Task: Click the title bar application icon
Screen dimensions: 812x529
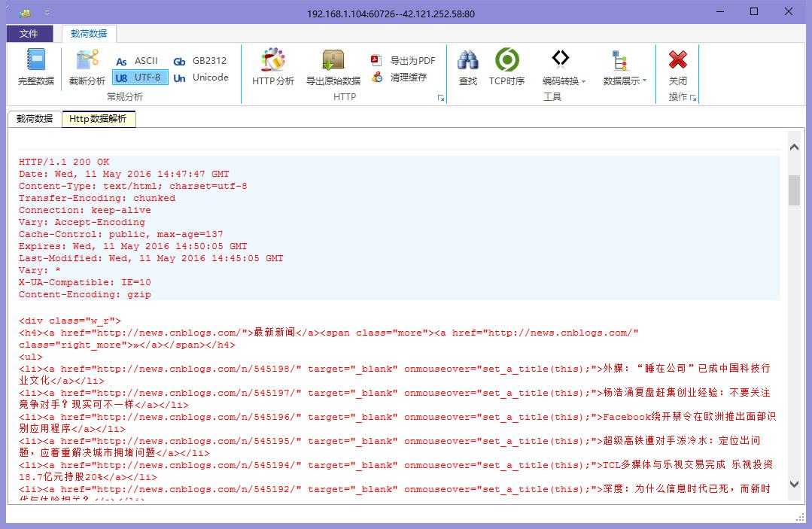Action: point(24,13)
